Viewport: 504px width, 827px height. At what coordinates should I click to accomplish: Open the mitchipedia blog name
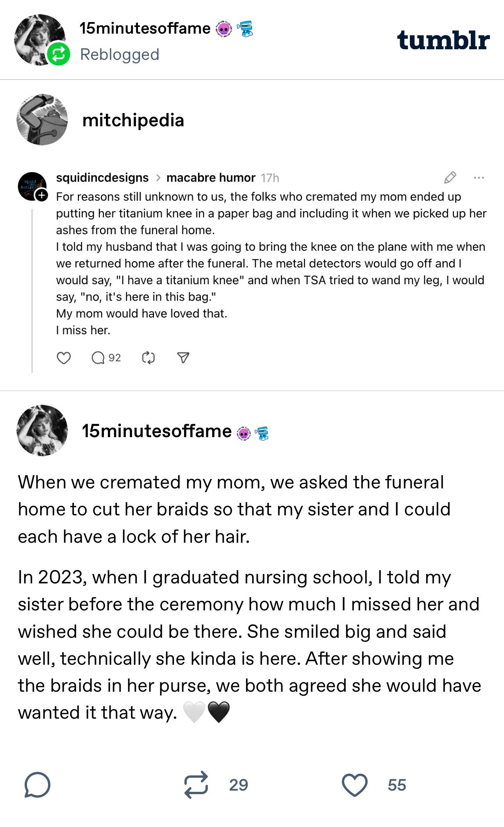pos(133,120)
